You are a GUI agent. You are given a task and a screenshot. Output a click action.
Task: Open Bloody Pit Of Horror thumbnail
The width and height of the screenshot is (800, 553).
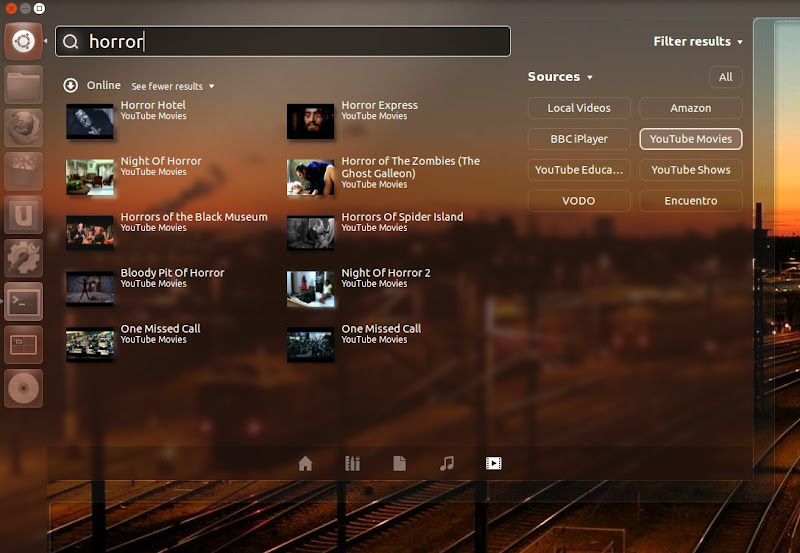[90, 289]
